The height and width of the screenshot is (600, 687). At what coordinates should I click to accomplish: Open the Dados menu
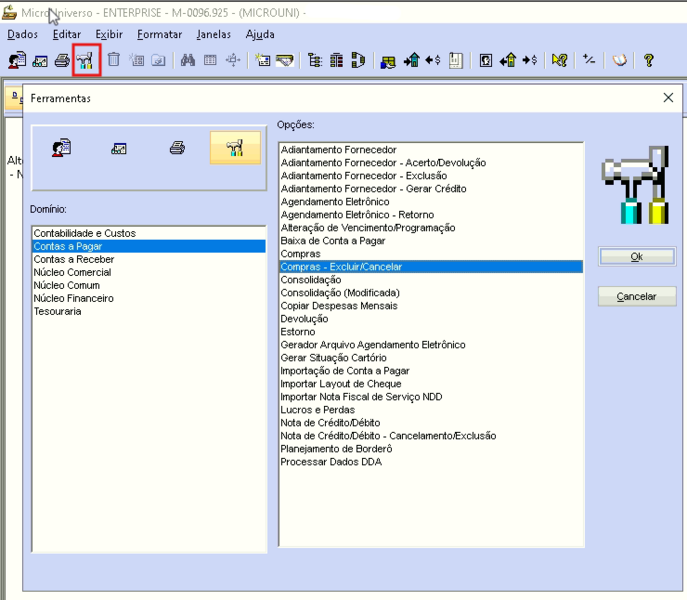click(22, 34)
